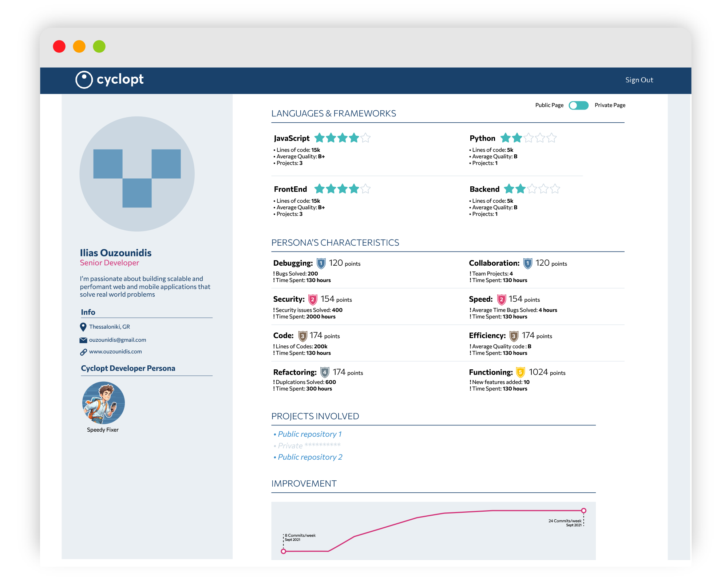728x583 pixels.
Task: Click the location pin icon beside Thessaloniki
Action: click(83, 327)
